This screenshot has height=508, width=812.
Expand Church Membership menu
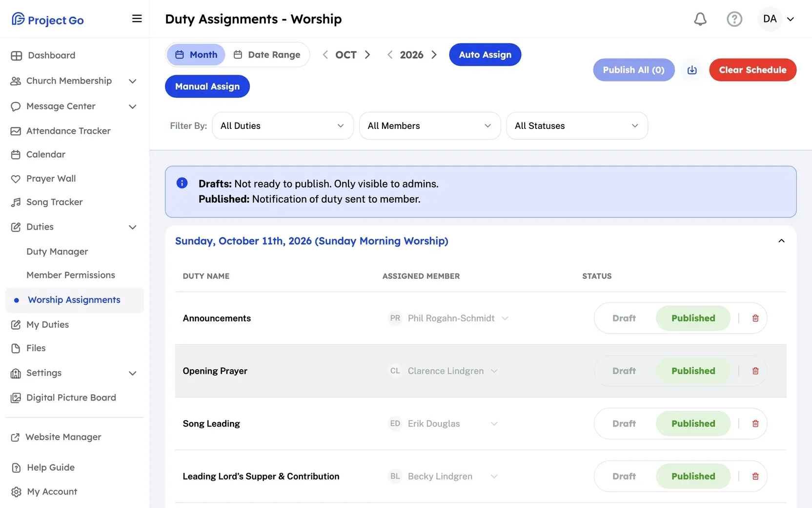132,81
